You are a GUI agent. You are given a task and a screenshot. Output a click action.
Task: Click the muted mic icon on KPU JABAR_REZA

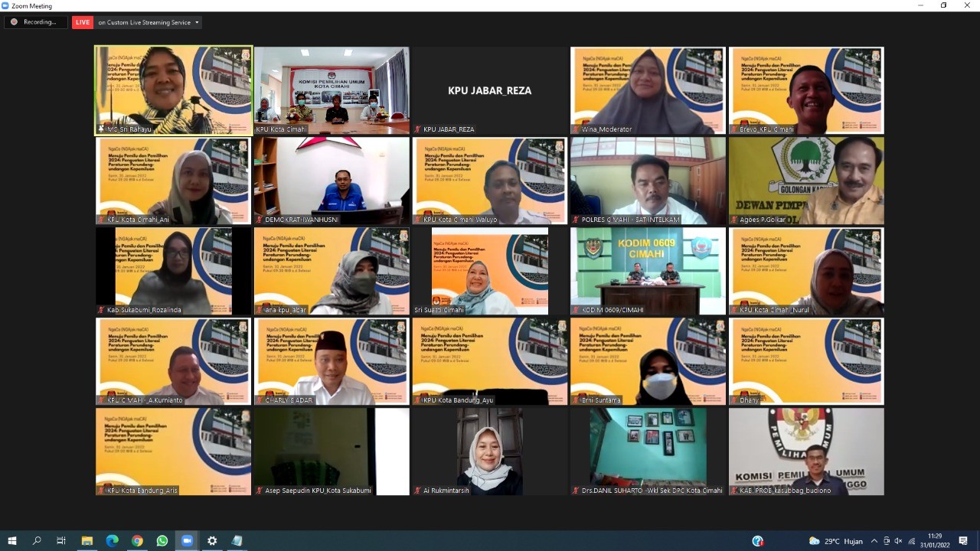tap(417, 129)
